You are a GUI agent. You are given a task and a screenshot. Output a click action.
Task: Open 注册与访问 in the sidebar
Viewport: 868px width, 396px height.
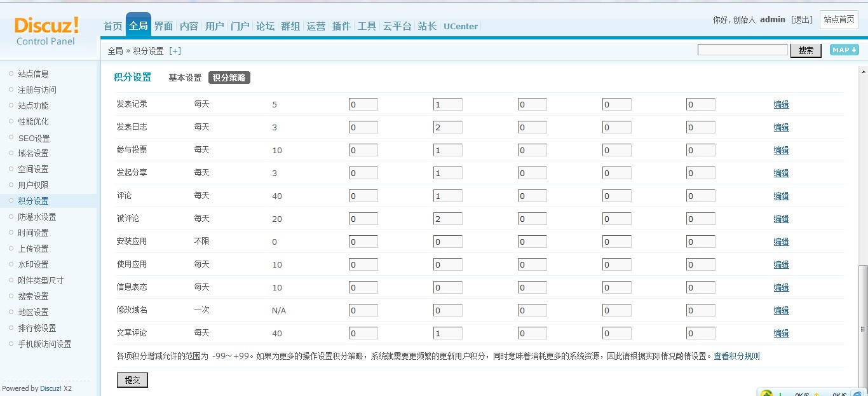pyautogui.click(x=37, y=90)
